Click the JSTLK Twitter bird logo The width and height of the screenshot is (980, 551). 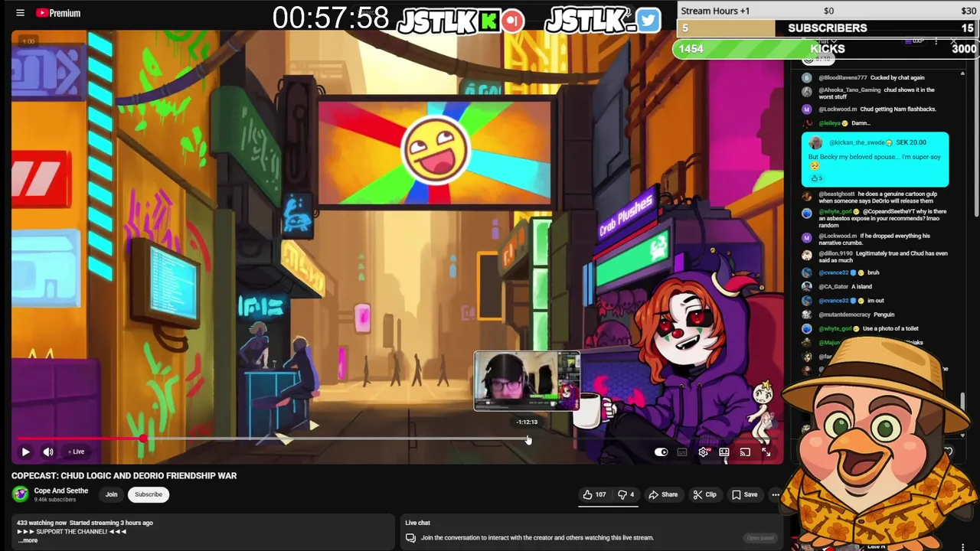tap(648, 21)
